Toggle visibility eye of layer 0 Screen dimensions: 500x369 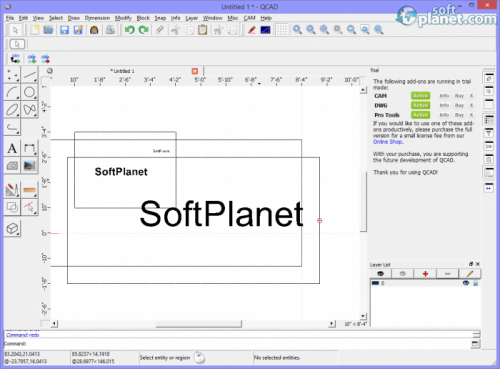tap(466, 283)
